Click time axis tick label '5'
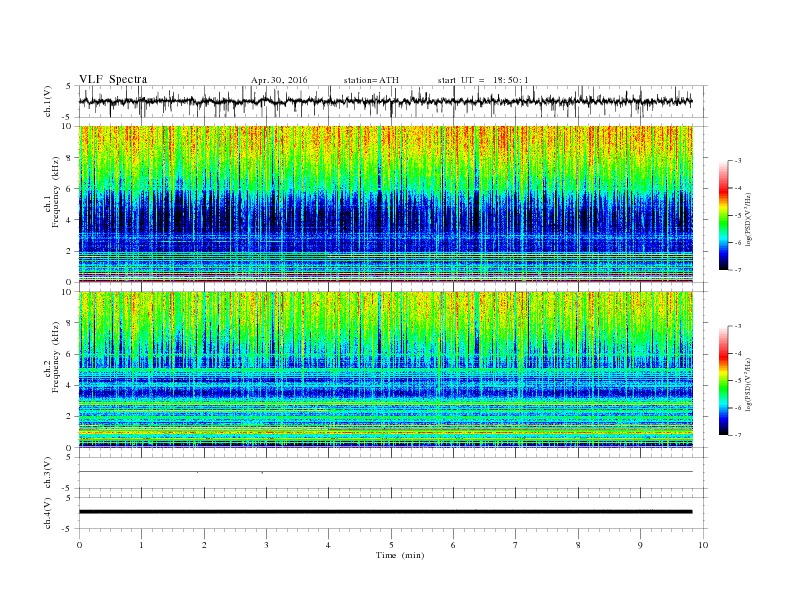The image size is (792, 612). 391,545
